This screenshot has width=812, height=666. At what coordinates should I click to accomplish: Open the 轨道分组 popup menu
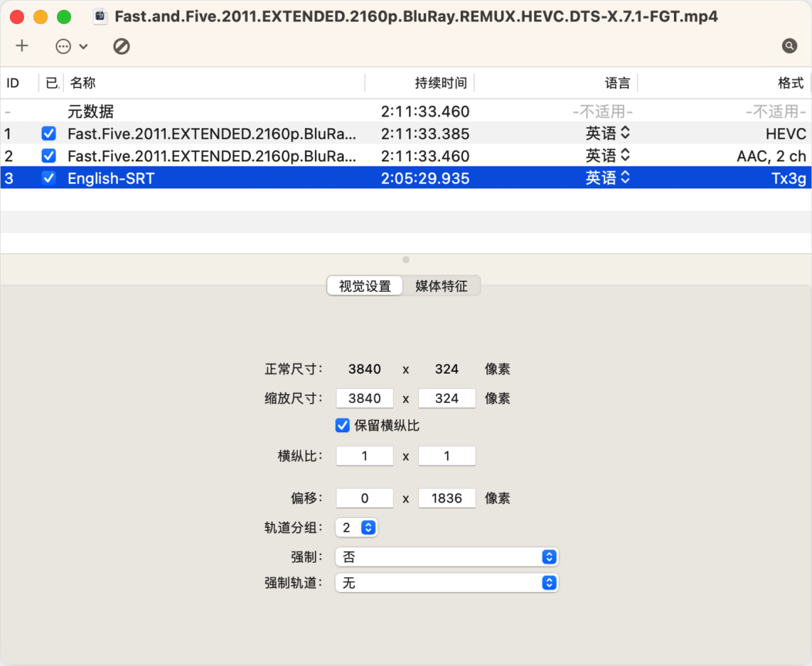point(356,527)
